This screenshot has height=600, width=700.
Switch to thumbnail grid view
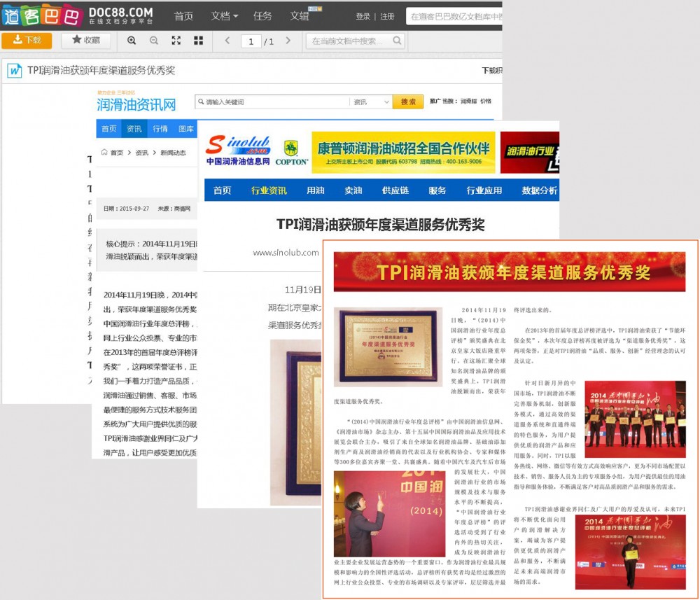click(199, 41)
